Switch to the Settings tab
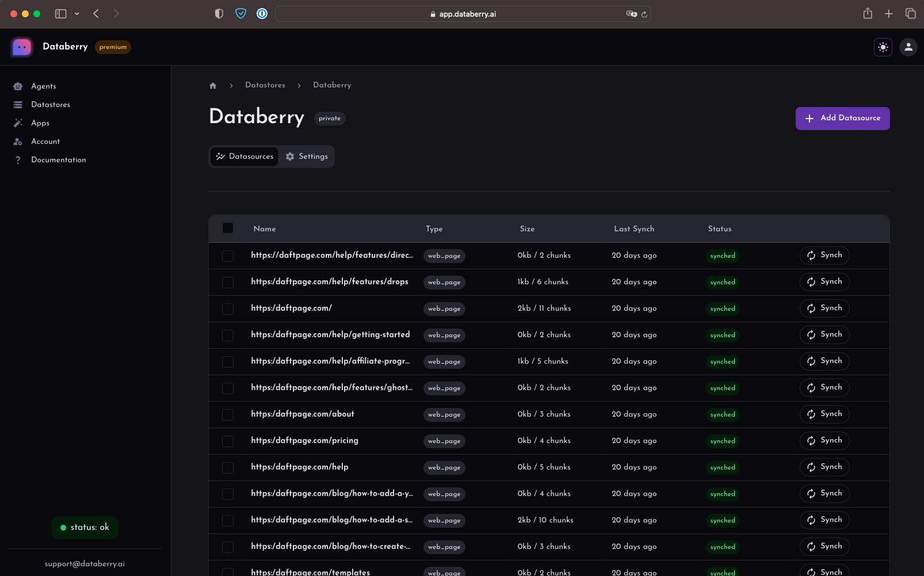 (x=307, y=157)
